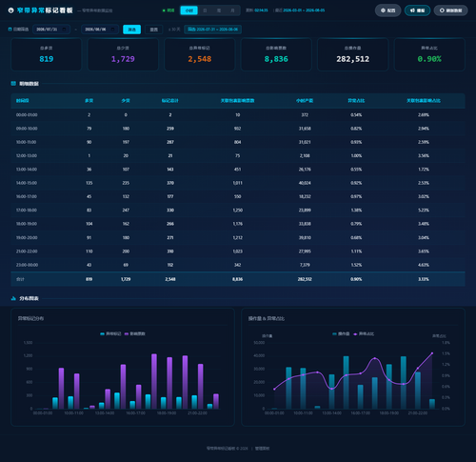Sort by the 少货 column header
Viewport: 476px width, 462px height.
point(126,101)
